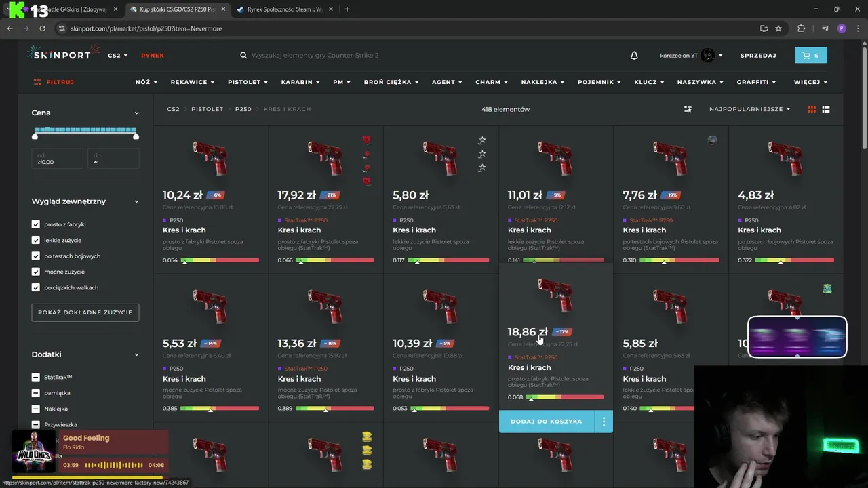Open three-dot options on 18,86 zł card
The image size is (868, 488).
pyautogui.click(x=604, y=422)
